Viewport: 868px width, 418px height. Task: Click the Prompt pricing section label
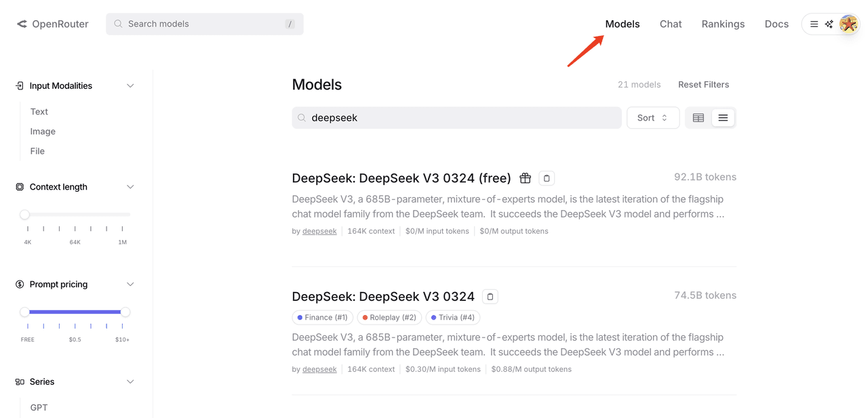click(58, 285)
